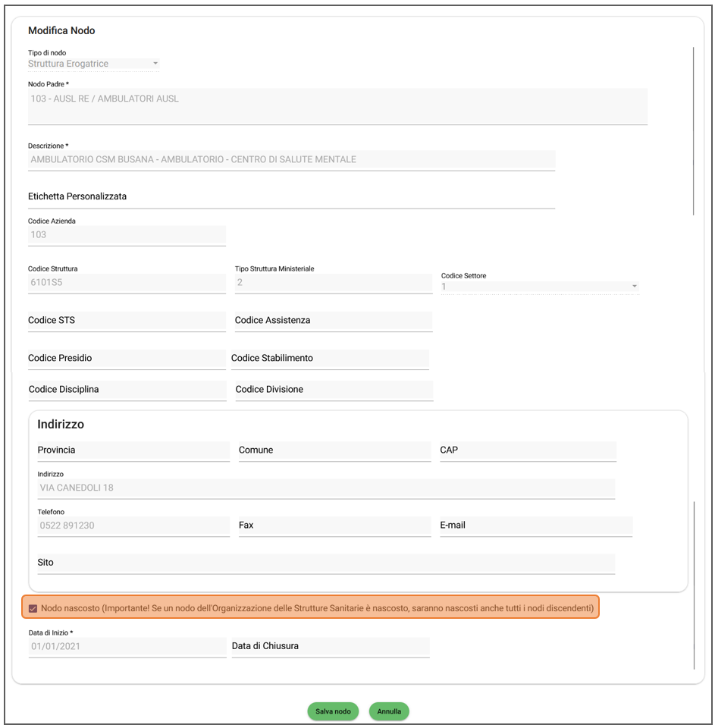
Task: Click the Provincia address field
Action: click(x=133, y=450)
